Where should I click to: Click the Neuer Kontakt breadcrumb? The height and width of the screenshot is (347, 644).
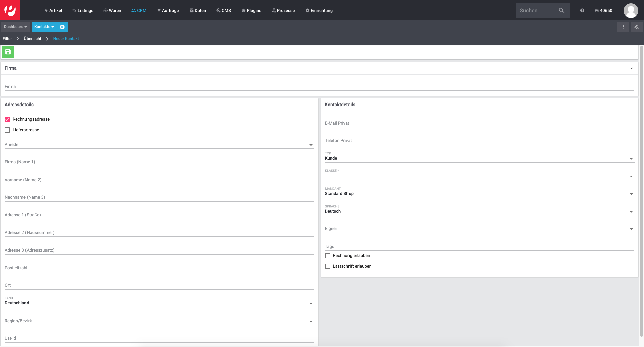click(66, 39)
